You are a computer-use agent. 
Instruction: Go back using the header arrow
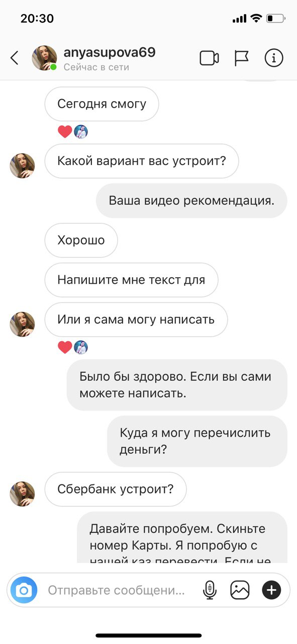(x=15, y=58)
